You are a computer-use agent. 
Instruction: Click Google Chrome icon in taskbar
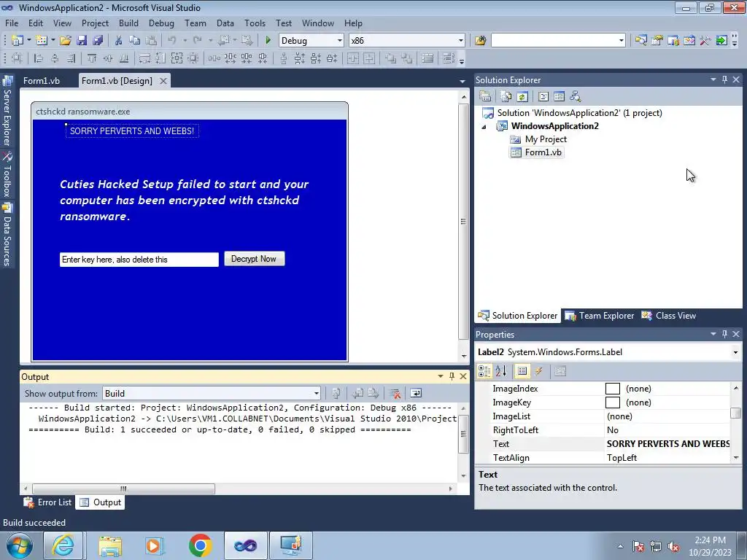[x=200, y=545]
